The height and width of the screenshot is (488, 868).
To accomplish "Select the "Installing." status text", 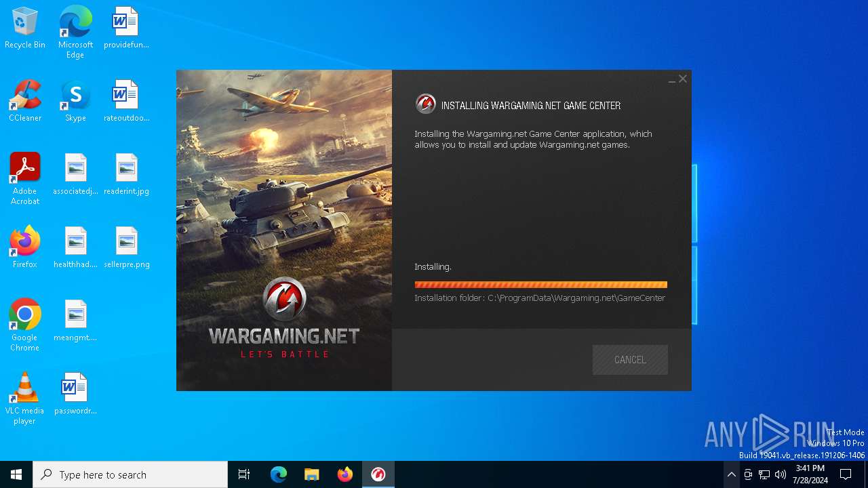I will (433, 266).
